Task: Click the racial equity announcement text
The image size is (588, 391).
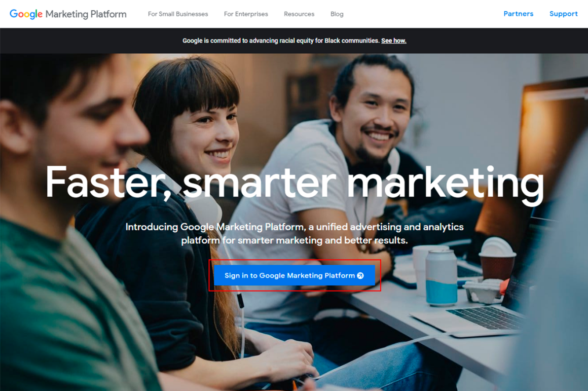Action: (281, 41)
